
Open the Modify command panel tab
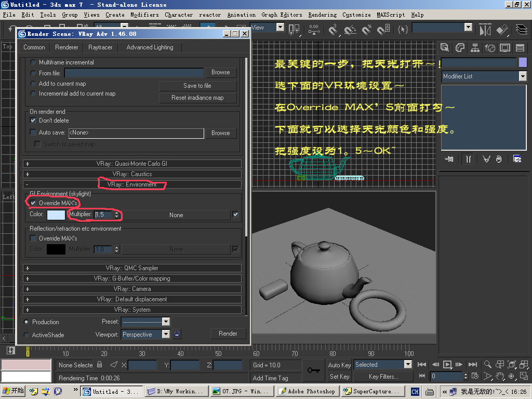pyautogui.click(x=460, y=48)
